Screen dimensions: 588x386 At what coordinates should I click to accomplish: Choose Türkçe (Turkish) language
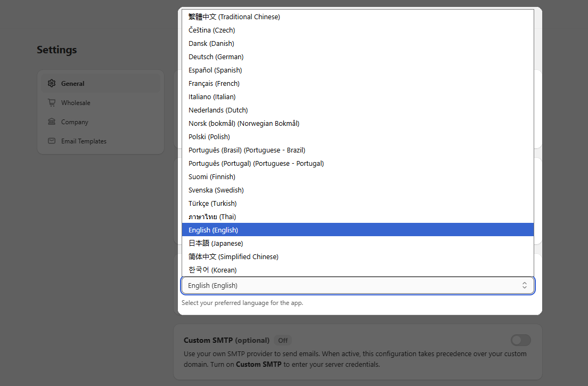point(358,204)
